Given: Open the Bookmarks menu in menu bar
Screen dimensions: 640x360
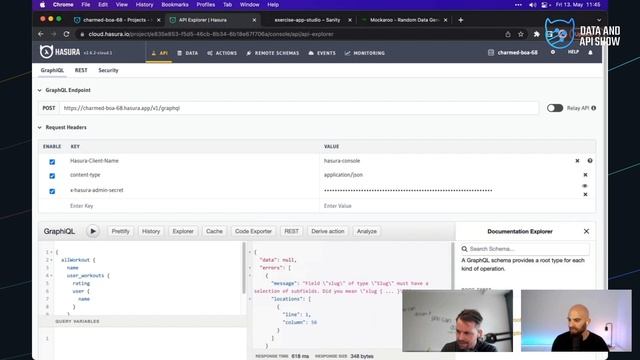Looking at the screenshot, I should coord(175,5).
